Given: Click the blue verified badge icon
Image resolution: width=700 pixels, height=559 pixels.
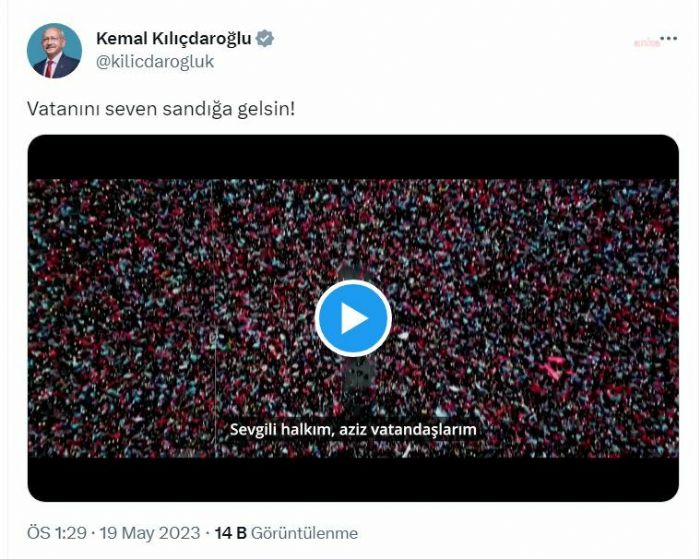Looking at the screenshot, I should [265, 39].
